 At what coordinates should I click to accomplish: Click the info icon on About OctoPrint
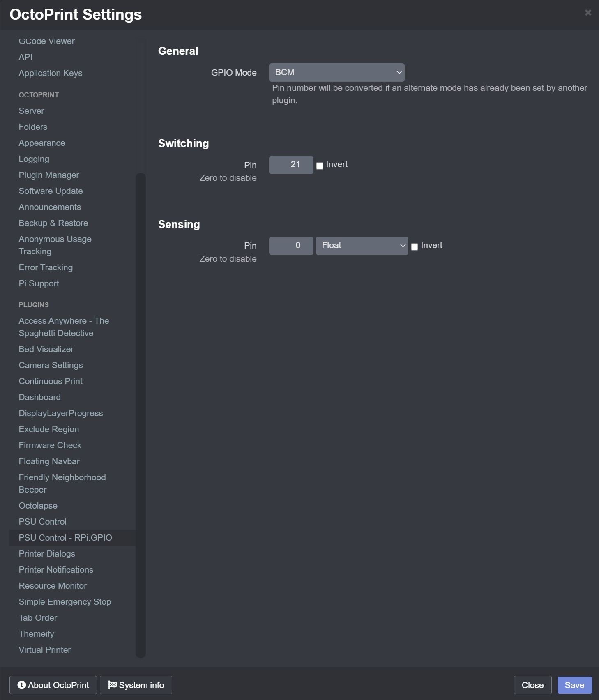point(22,685)
